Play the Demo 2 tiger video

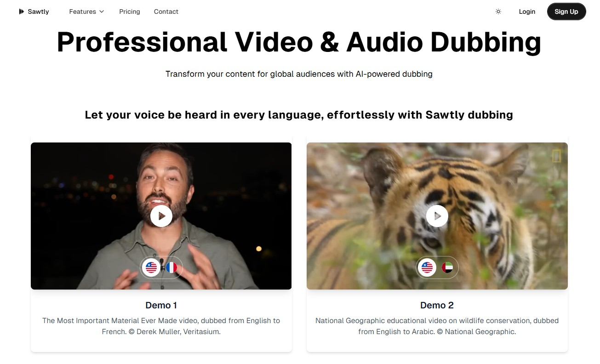[437, 216]
